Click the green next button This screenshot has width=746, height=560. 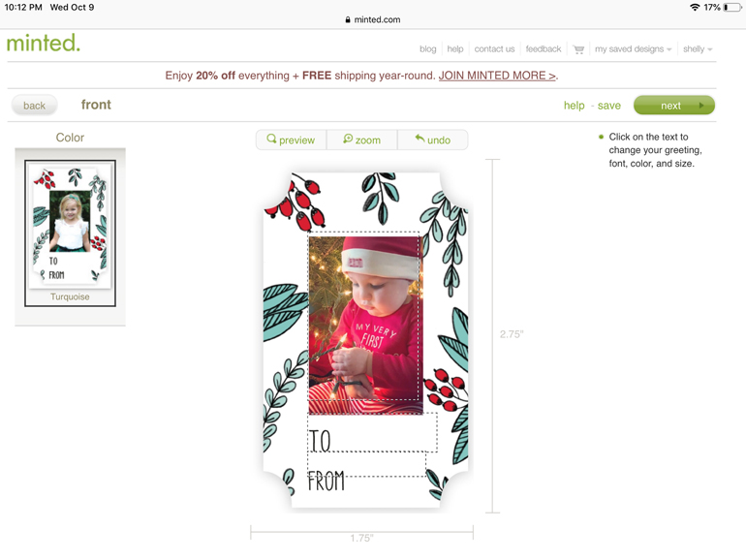(674, 106)
